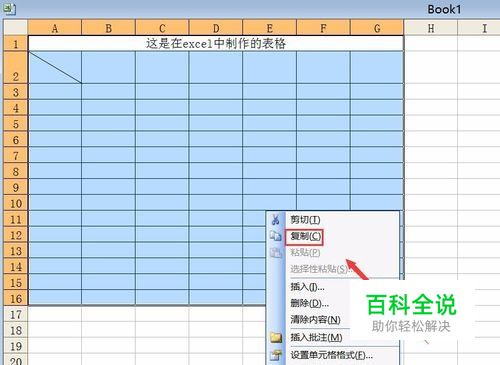Select column I header
Image resolution: width=500 pixels, height=365 pixels.
coord(480,28)
